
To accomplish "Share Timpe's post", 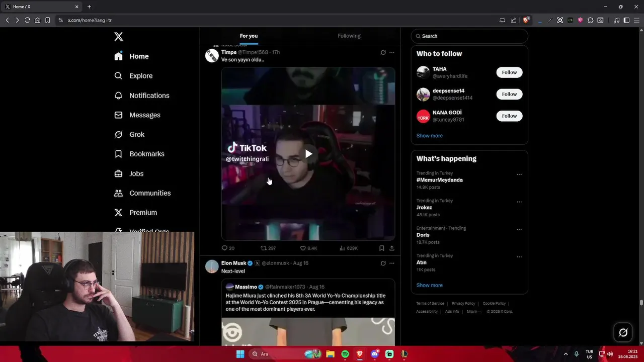I will 392,248.
